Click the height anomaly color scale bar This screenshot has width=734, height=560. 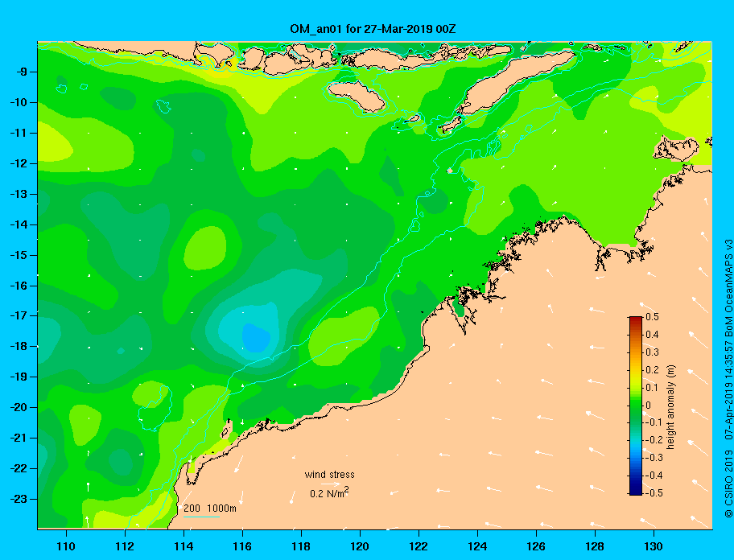click(636, 406)
